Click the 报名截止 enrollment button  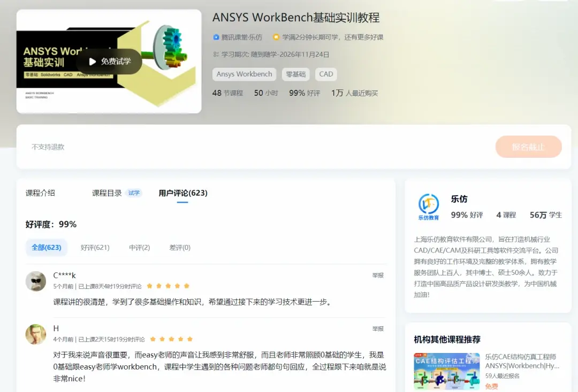point(528,147)
